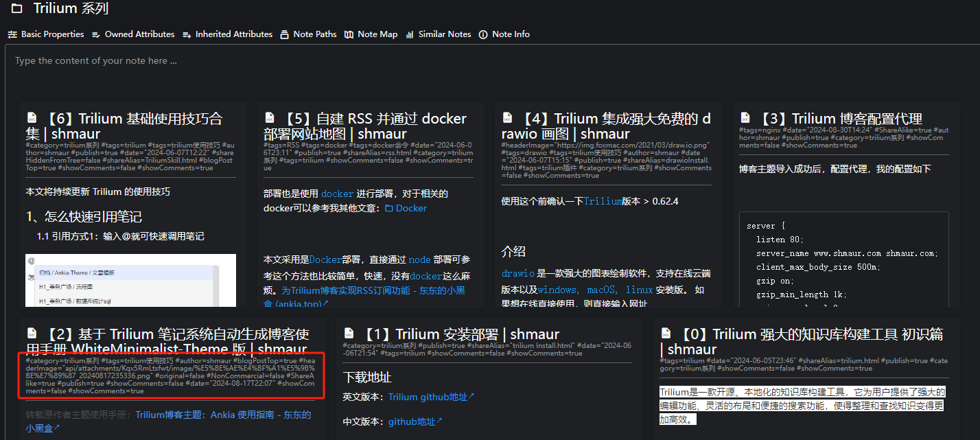Click the Inherited Attributes icon
The image size is (980, 440).
[187, 34]
